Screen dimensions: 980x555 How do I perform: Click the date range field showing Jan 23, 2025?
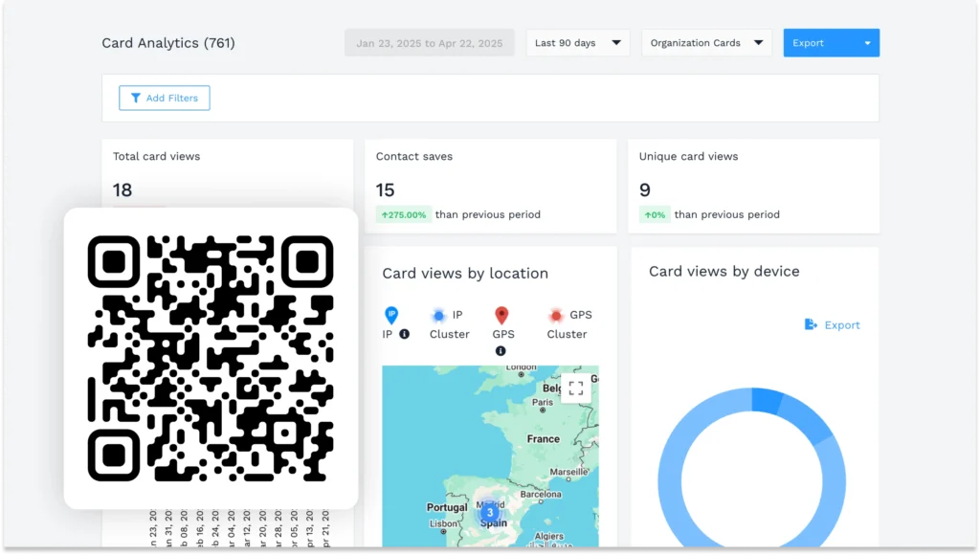click(x=429, y=42)
